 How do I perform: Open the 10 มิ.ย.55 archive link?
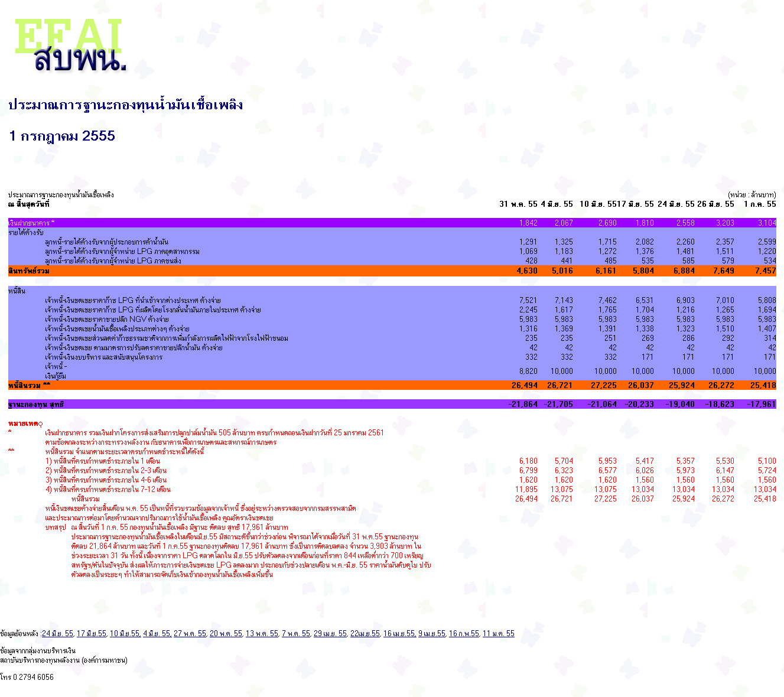(x=125, y=634)
